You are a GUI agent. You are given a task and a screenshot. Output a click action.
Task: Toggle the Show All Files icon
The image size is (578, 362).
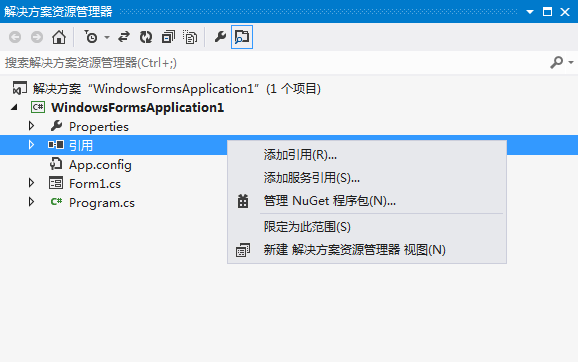pos(190,37)
